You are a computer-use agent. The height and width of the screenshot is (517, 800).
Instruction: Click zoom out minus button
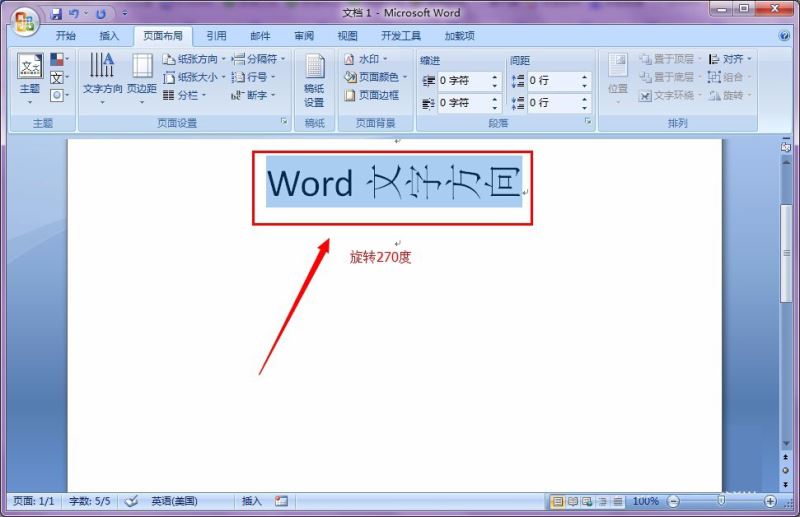(673, 502)
